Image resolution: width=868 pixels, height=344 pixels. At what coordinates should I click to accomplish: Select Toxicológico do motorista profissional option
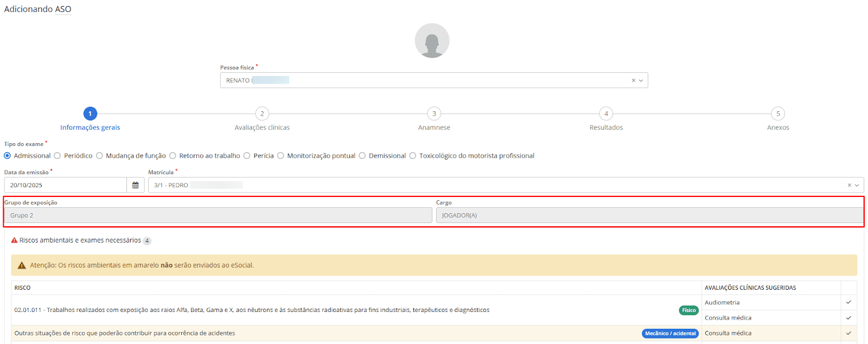click(413, 156)
